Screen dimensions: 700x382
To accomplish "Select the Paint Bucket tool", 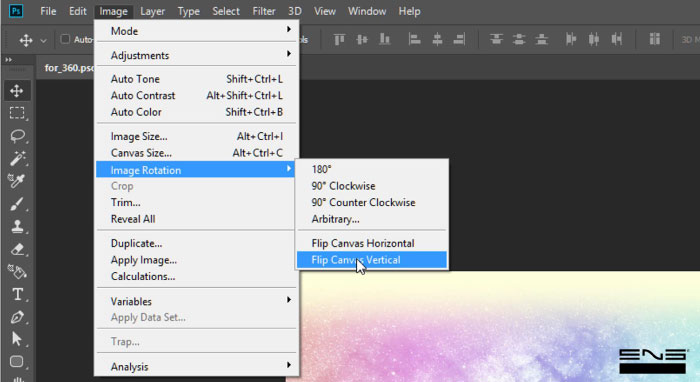I will click(17, 271).
